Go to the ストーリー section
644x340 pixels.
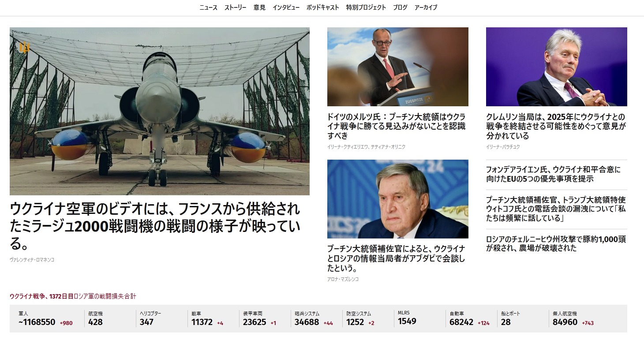pyautogui.click(x=236, y=7)
